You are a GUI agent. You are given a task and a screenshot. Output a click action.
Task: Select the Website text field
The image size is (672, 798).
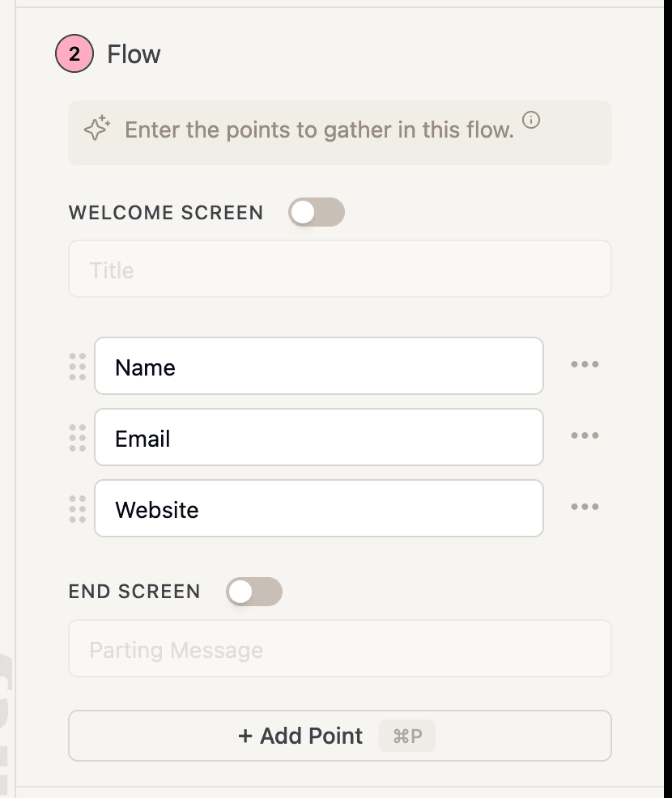319,509
